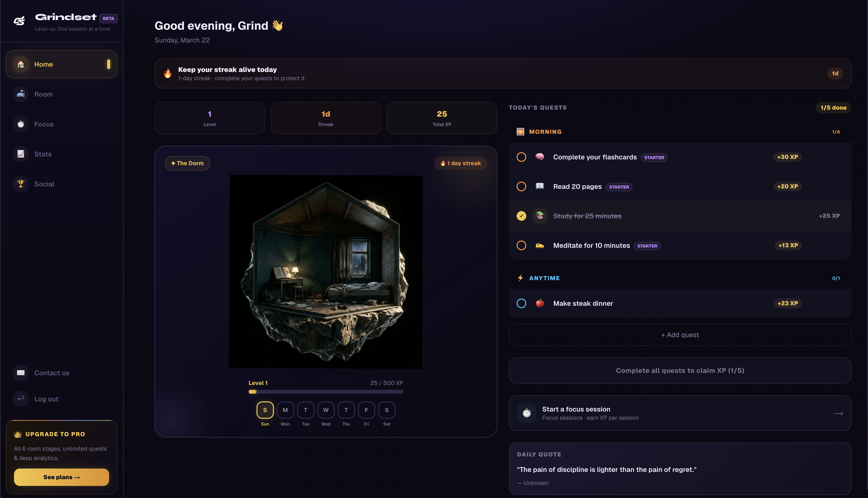
Task: Check off Complete your flashcards quest
Action: [521, 157]
